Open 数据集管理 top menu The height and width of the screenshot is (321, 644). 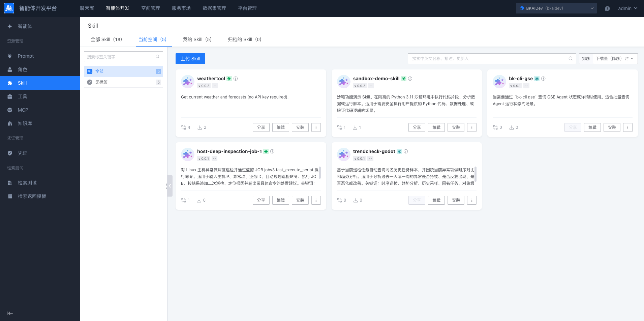[x=214, y=8]
